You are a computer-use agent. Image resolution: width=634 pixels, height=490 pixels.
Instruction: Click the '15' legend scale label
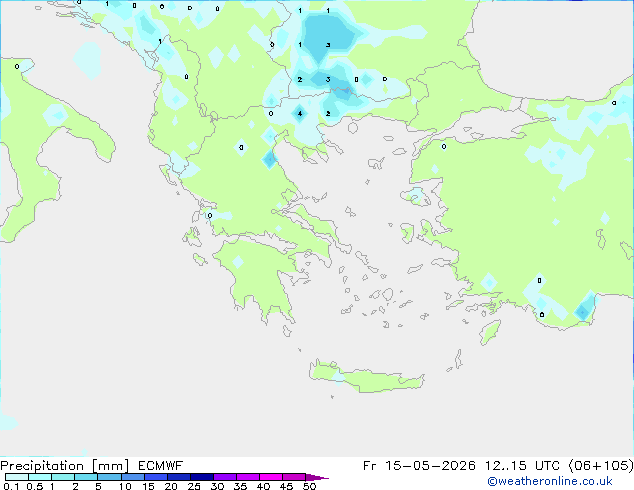coord(148,486)
